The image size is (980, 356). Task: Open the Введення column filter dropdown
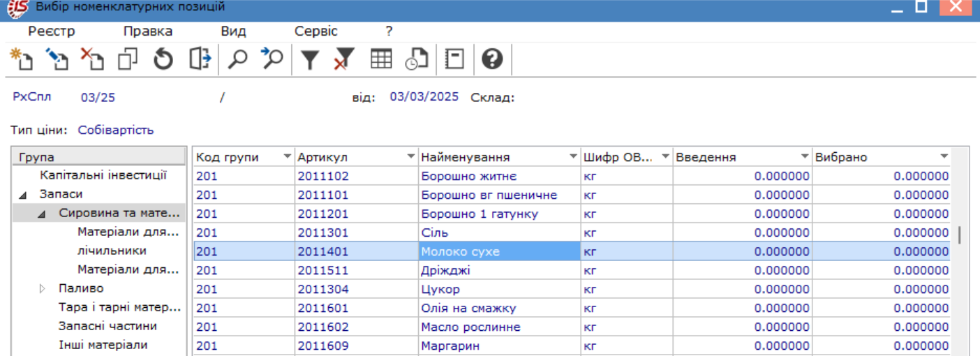click(x=805, y=157)
